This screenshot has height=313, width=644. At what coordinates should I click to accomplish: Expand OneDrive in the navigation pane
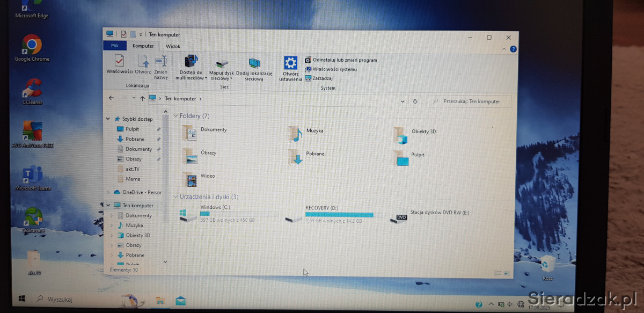coord(108,192)
